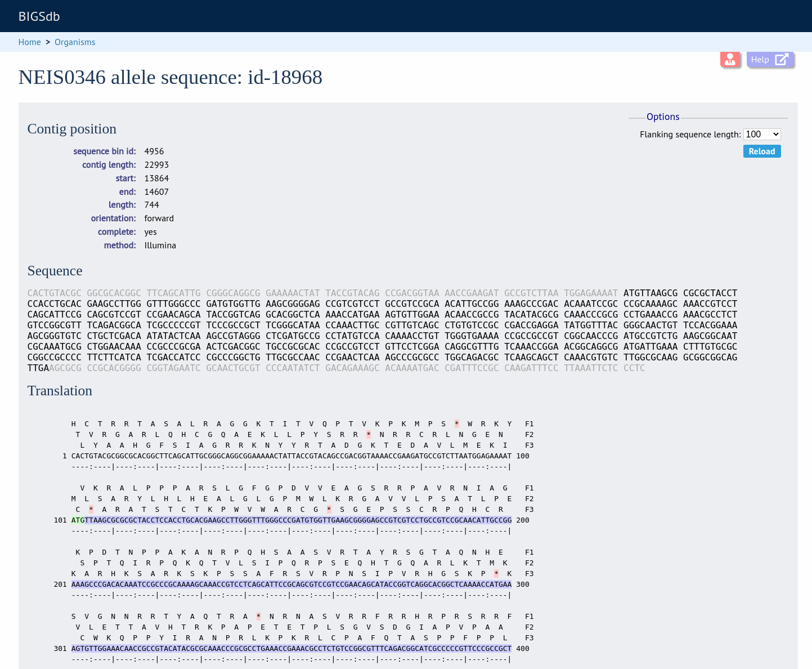Click the sequence bin id label
812x669 pixels.
[x=105, y=151]
